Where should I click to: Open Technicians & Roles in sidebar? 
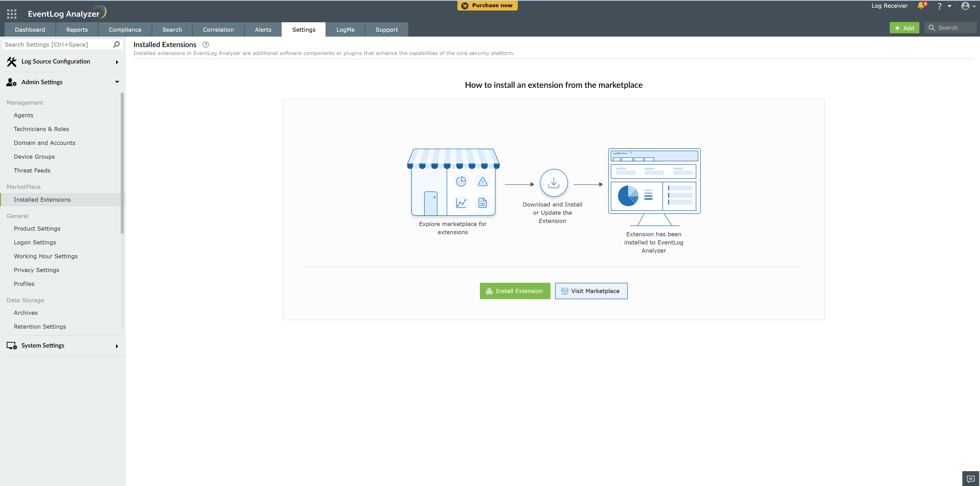41,129
